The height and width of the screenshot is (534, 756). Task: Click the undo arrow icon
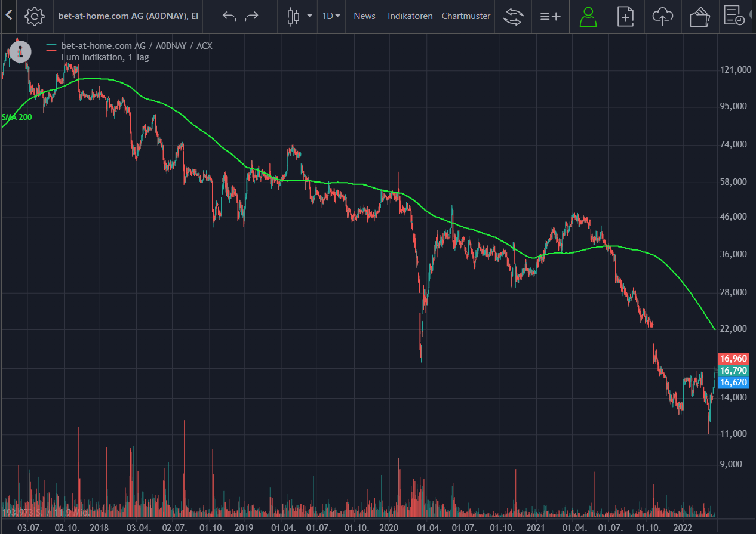point(229,16)
